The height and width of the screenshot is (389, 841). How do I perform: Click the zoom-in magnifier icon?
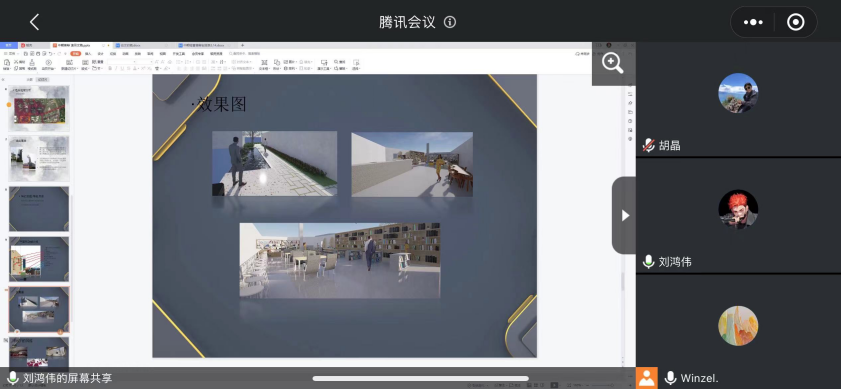[613, 63]
